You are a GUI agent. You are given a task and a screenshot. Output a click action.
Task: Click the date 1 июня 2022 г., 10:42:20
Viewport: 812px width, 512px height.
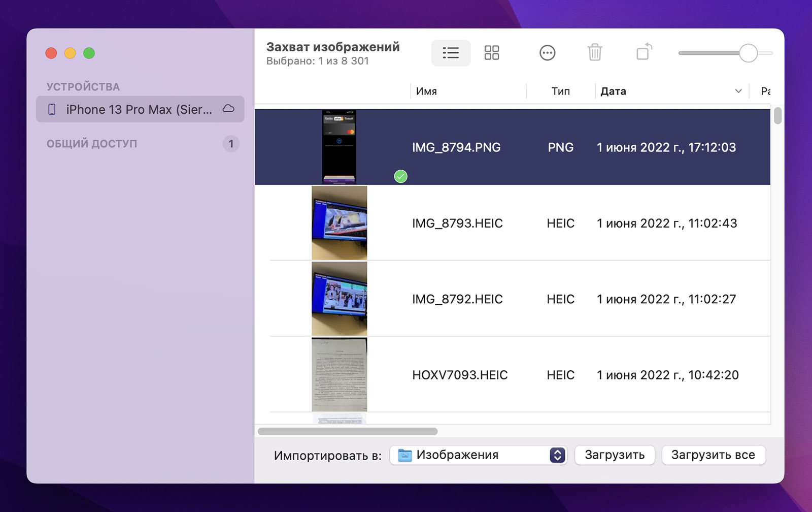(x=668, y=375)
